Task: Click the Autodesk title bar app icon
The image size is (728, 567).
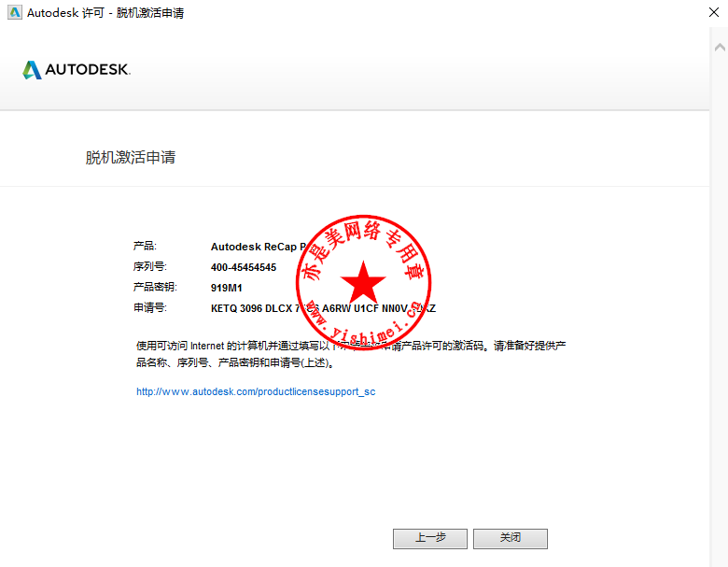Action: [15, 12]
